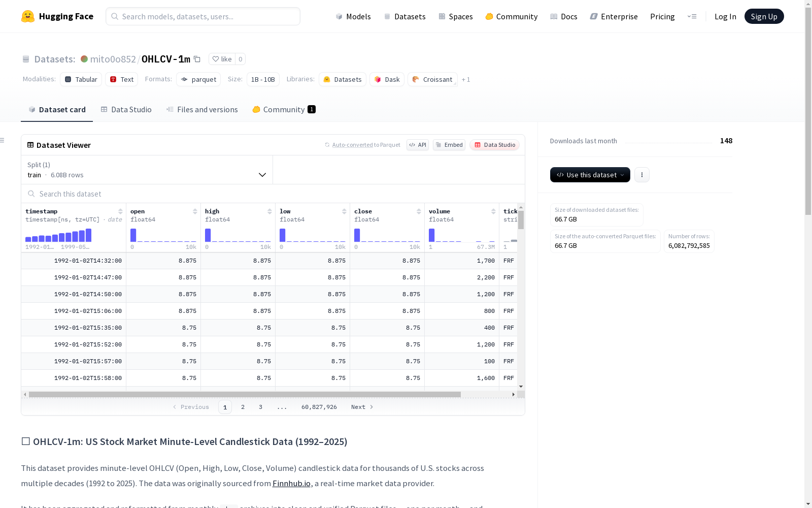Click the Hugging Face logo icon

[x=28, y=16]
